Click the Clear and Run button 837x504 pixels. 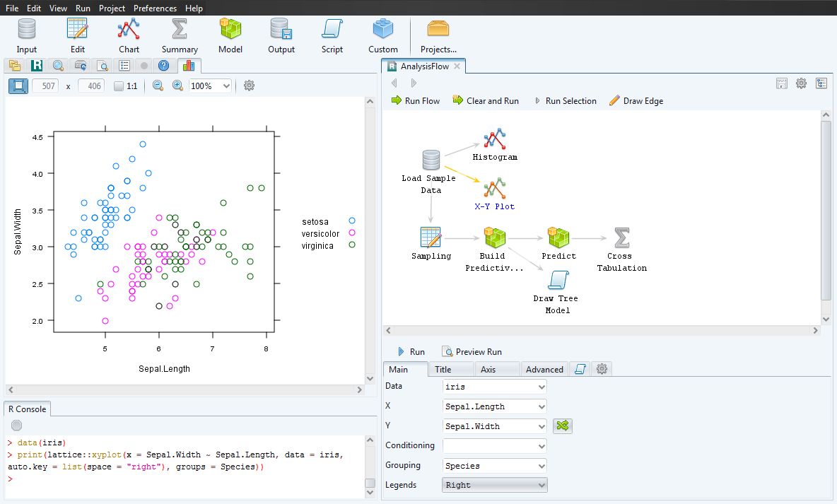pyautogui.click(x=486, y=100)
